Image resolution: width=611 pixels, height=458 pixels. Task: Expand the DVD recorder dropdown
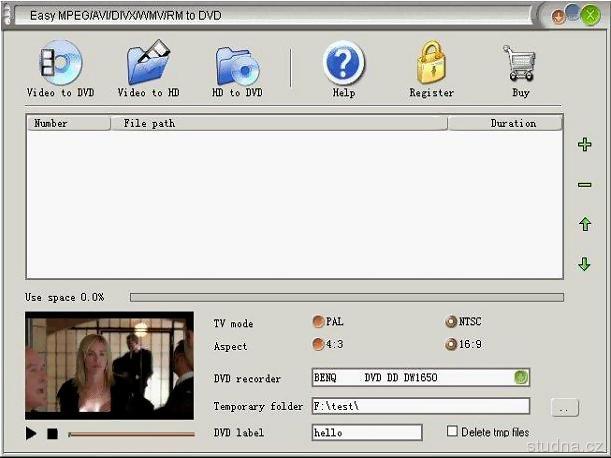coord(520,378)
